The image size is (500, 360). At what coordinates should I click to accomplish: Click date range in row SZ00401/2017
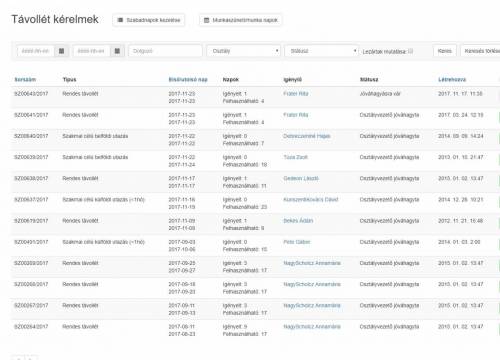tap(182, 246)
